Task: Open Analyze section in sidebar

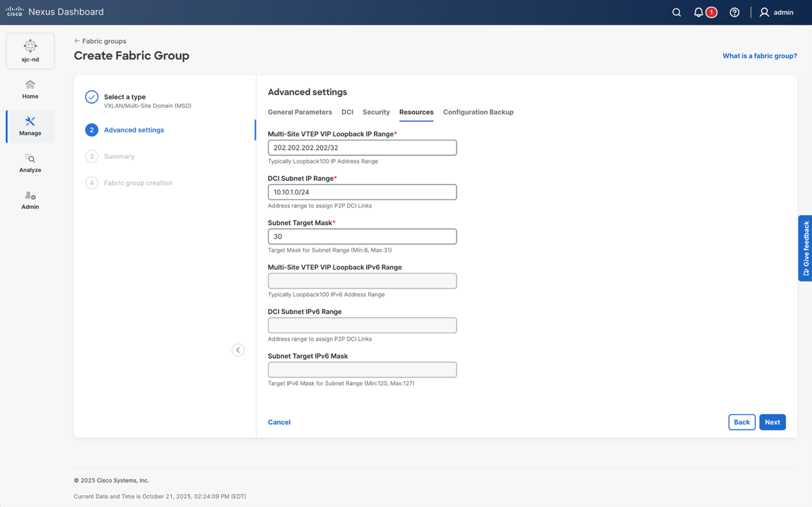Action: click(x=30, y=163)
